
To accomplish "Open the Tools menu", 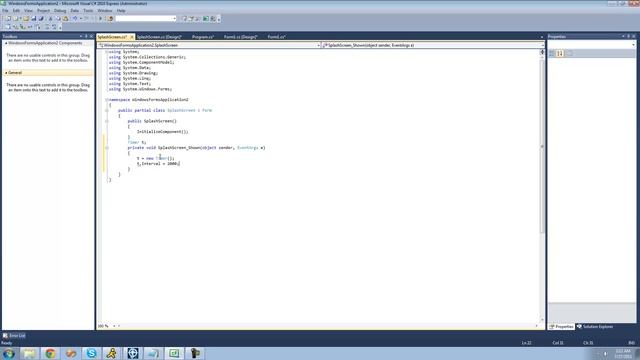I will (x=88, y=11).
